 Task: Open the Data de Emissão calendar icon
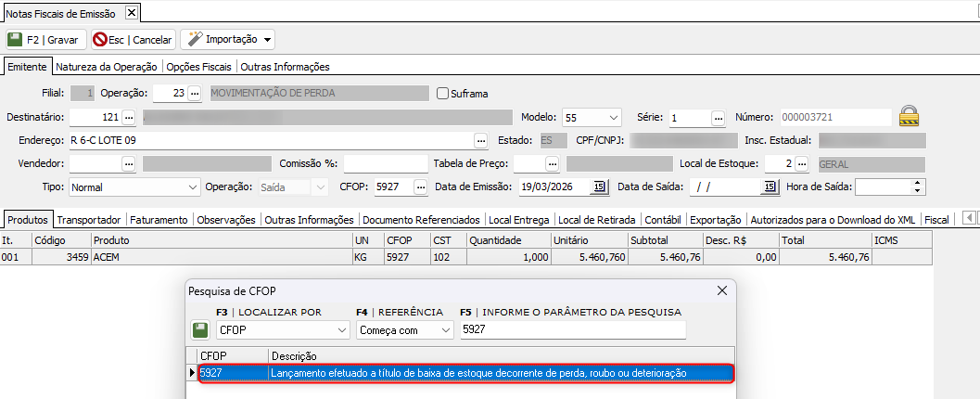599,187
